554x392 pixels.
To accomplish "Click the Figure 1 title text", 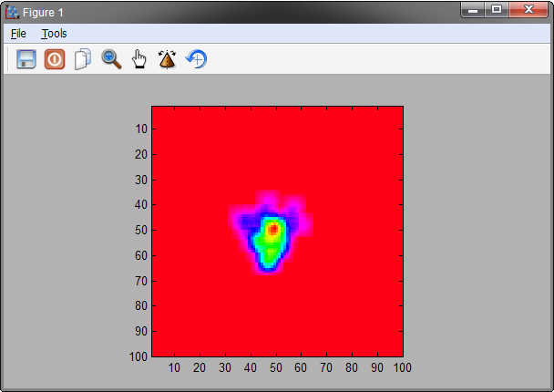I will 43,13.
